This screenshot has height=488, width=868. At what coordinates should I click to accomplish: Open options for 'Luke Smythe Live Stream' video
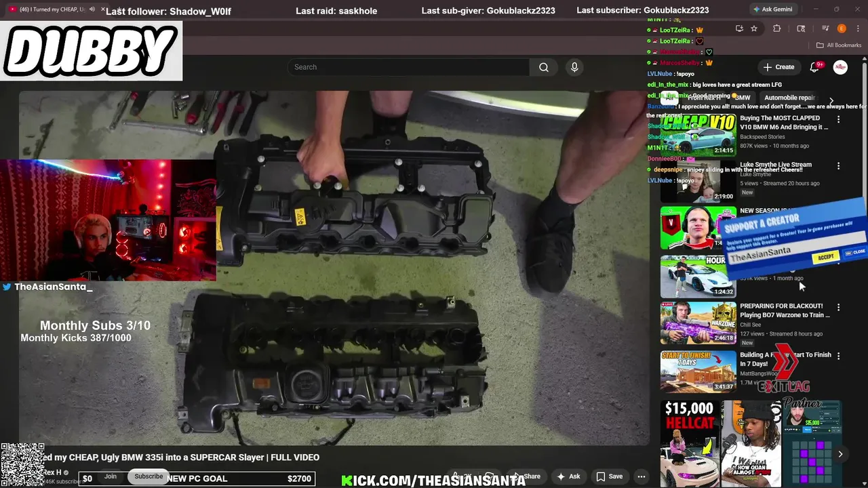838,166
